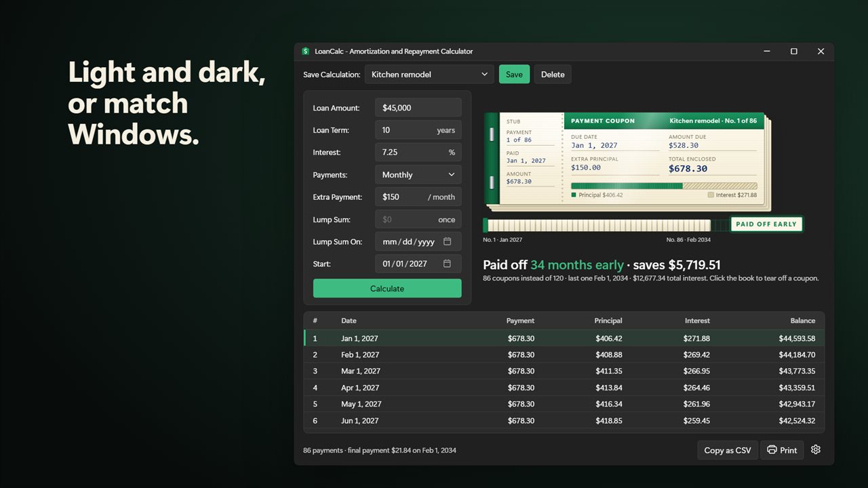Open the calendar picker for Lump Sum On
The image size is (868, 488).
pos(448,241)
